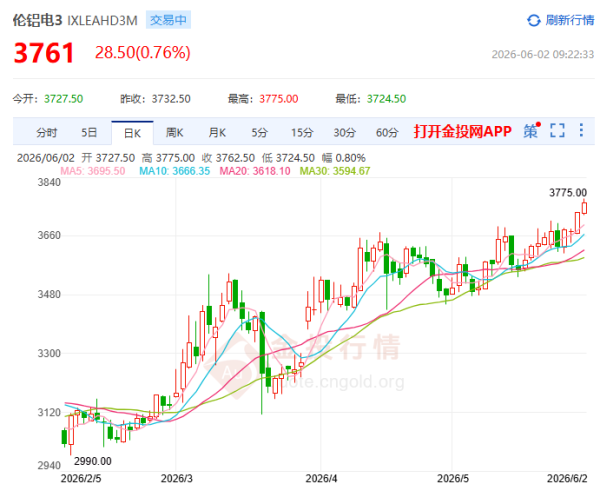The image size is (600, 484).
Task: Click the change value 28.50(0.76%)
Action: pos(143,52)
